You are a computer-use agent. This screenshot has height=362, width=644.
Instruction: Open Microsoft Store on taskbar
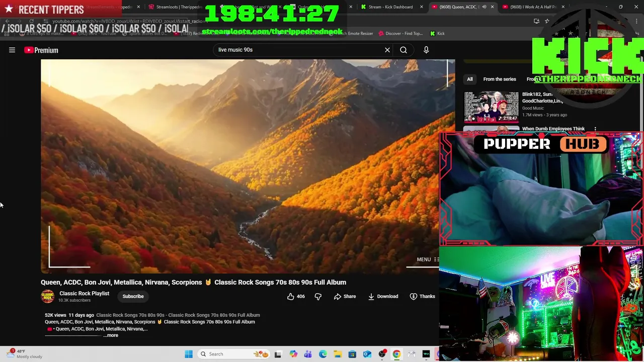click(352, 354)
